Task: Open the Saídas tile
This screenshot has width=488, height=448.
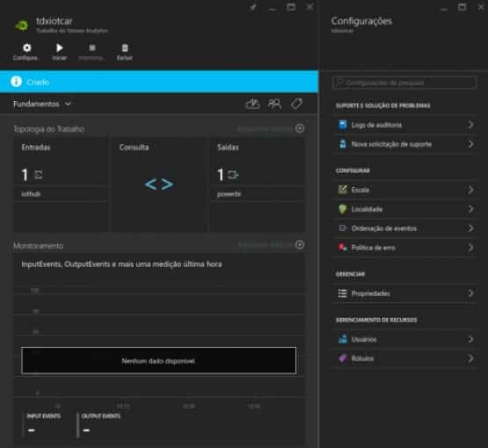Action: [x=257, y=184]
